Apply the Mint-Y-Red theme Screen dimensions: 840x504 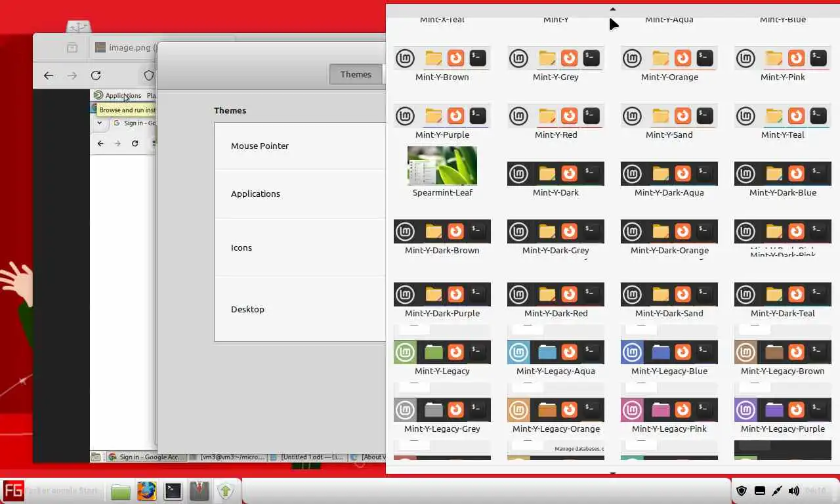pos(556,116)
